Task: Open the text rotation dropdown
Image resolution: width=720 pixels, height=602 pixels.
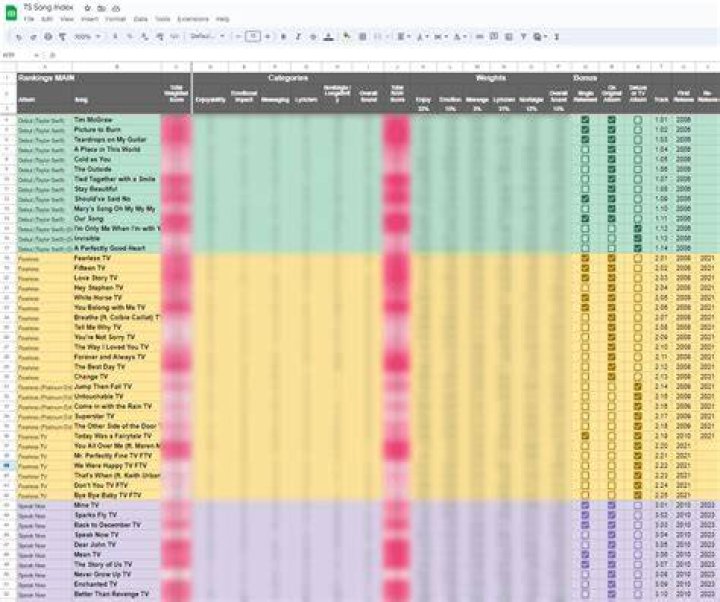Action: 460,37
